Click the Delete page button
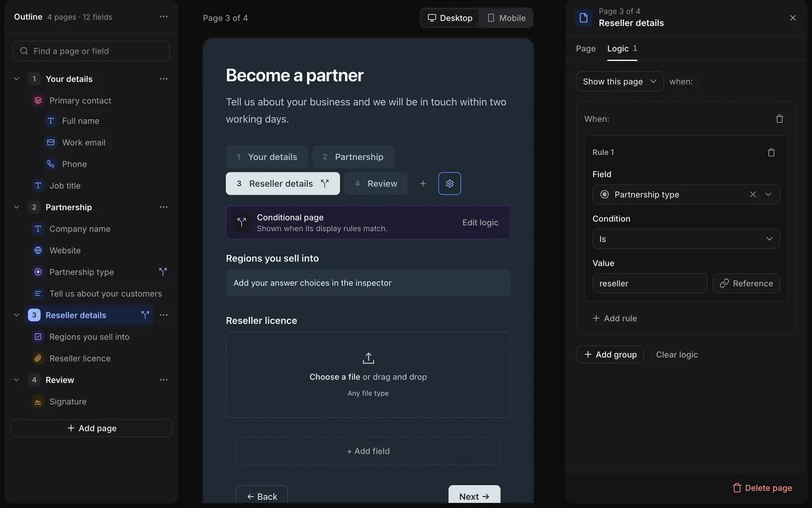Image resolution: width=812 pixels, height=508 pixels. coord(763,488)
